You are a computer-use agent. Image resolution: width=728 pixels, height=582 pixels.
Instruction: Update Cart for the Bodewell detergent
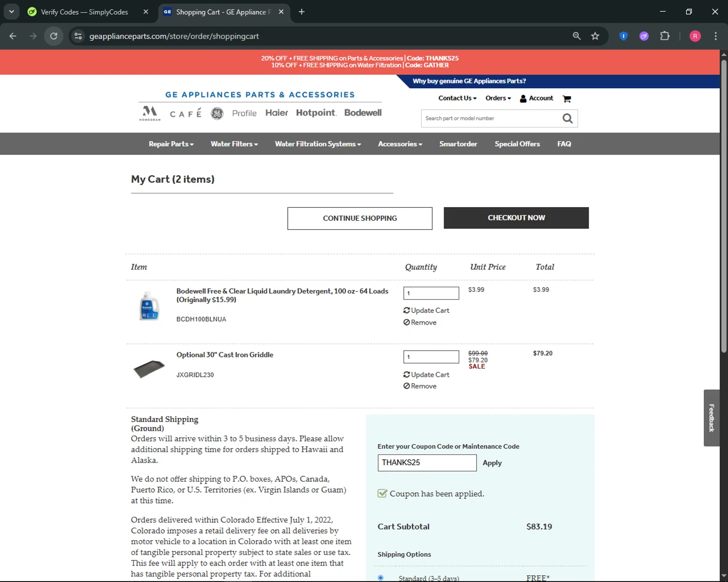click(x=426, y=310)
